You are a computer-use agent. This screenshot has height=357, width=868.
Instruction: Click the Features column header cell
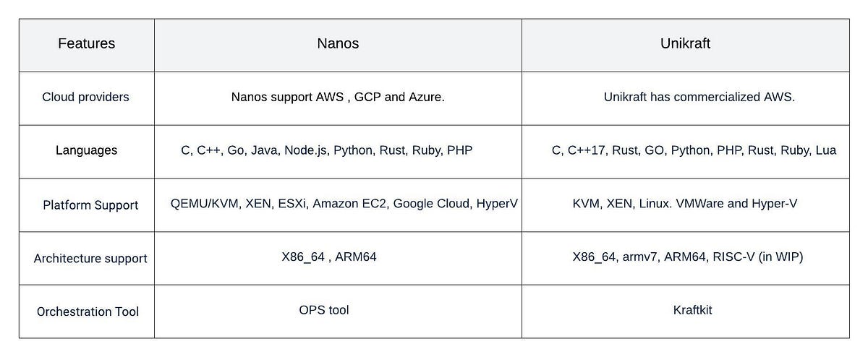[x=86, y=44]
